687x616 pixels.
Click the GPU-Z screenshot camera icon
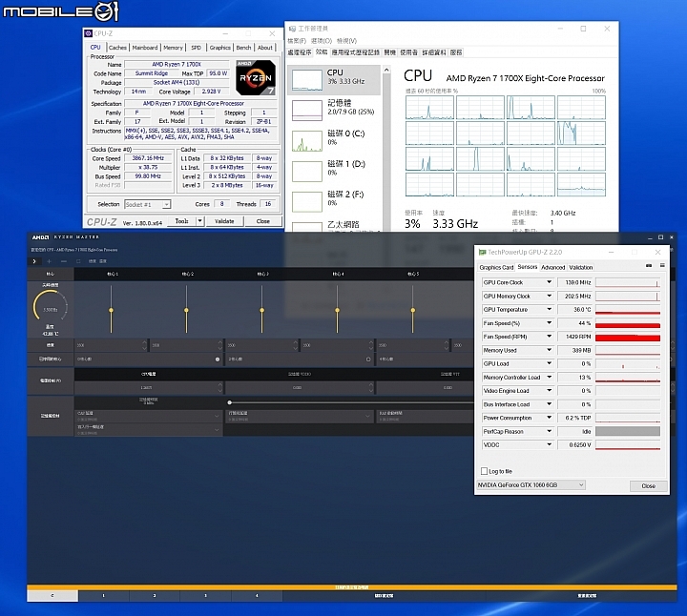click(x=649, y=266)
